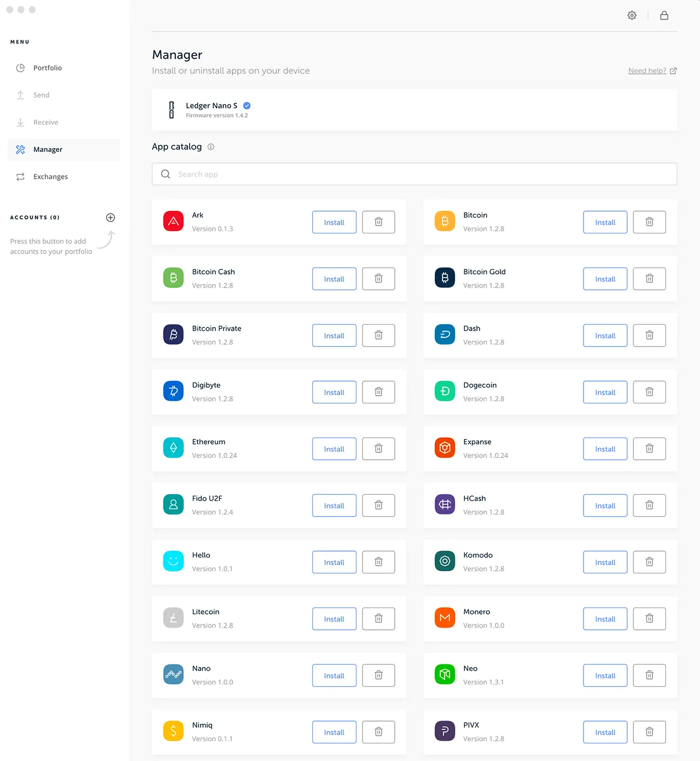Add account with plus icon
This screenshot has width=700, height=761.
click(x=110, y=218)
